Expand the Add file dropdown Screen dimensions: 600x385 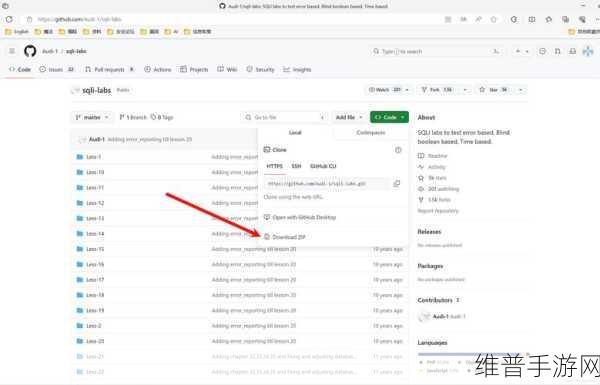[349, 117]
